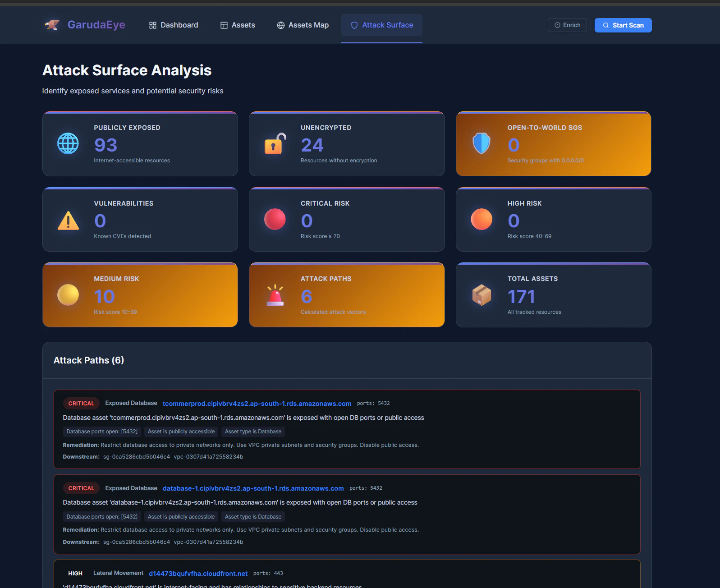
Task: Click the Attack Paths (6) section heading
Action: (89, 360)
